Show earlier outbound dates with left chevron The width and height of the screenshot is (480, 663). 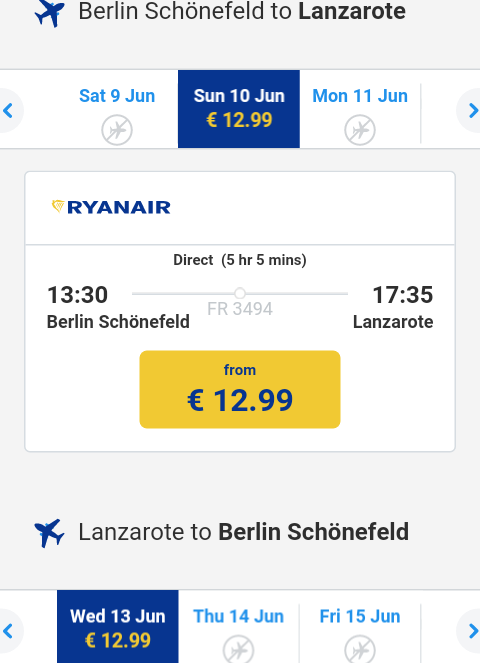pos(8,110)
